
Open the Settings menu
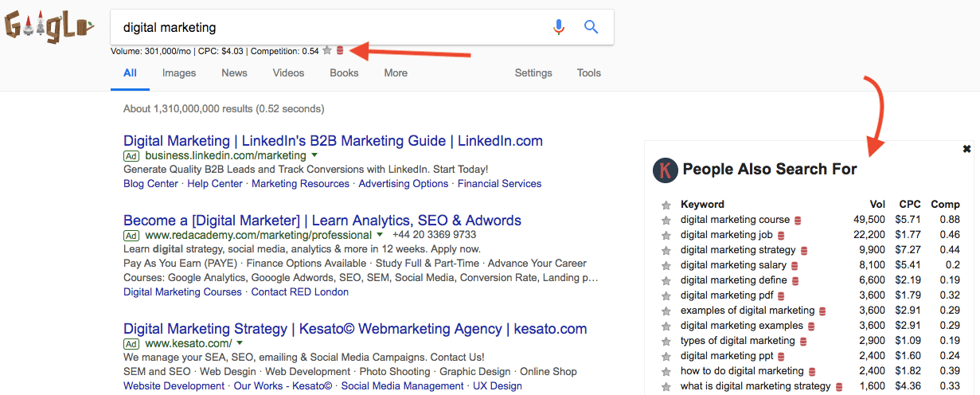pos(533,72)
